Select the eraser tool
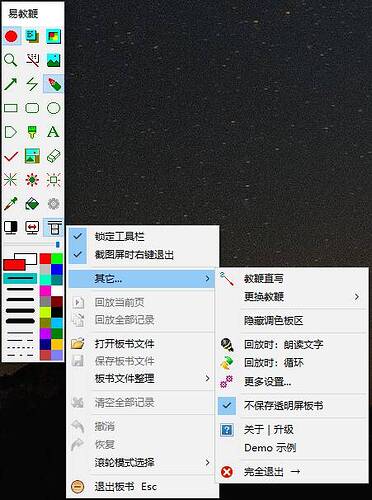This screenshot has height=500, width=372. tap(54, 156)
